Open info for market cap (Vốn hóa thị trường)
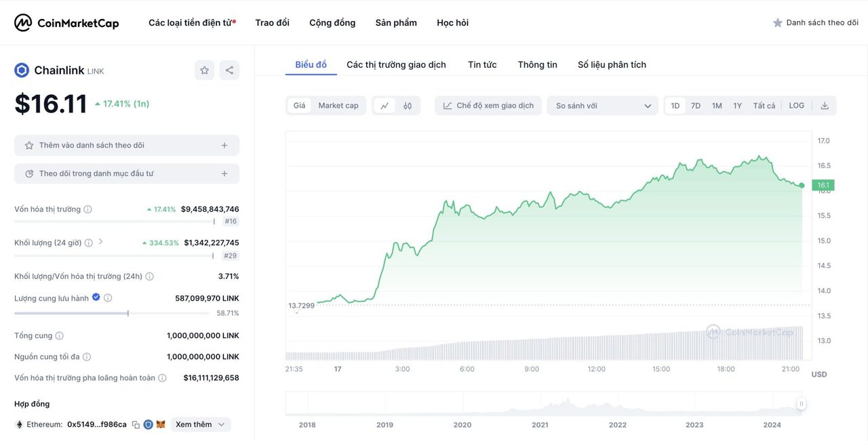The width and height of the screenshot is (868, 441). point(87,209)
